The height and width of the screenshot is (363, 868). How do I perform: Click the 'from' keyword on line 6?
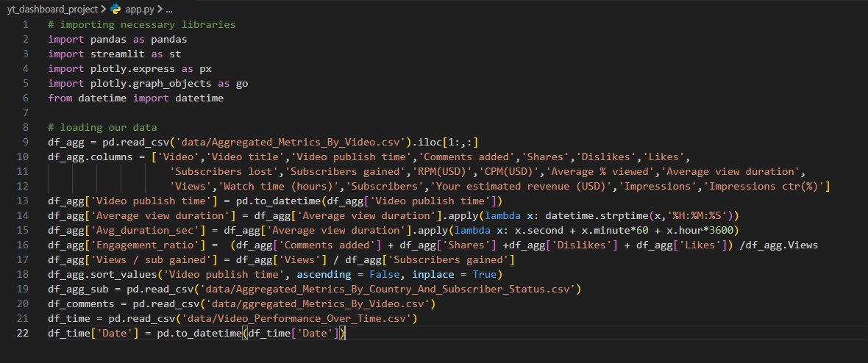click(x=60, y=98)
